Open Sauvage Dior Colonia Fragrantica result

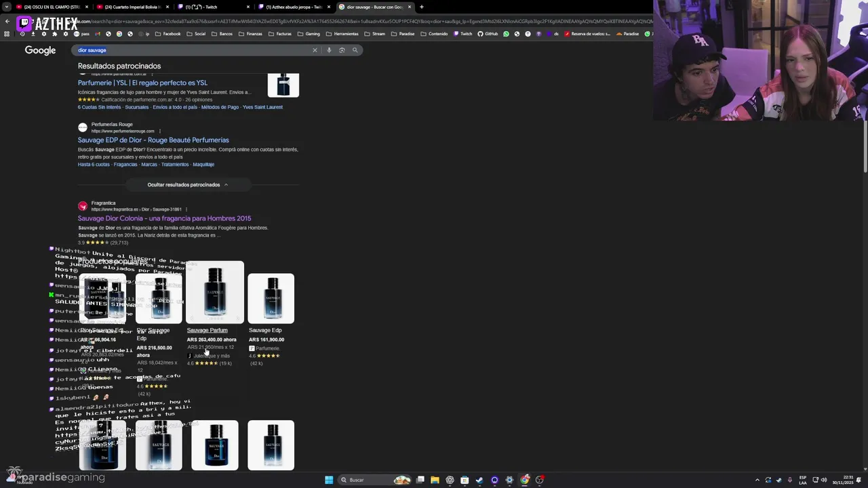[x=164, y=218]
